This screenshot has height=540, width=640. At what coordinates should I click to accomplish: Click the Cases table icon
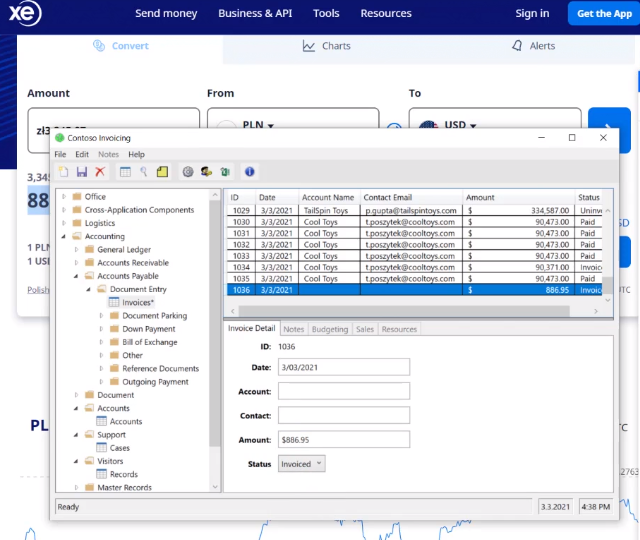coord(101,448)
